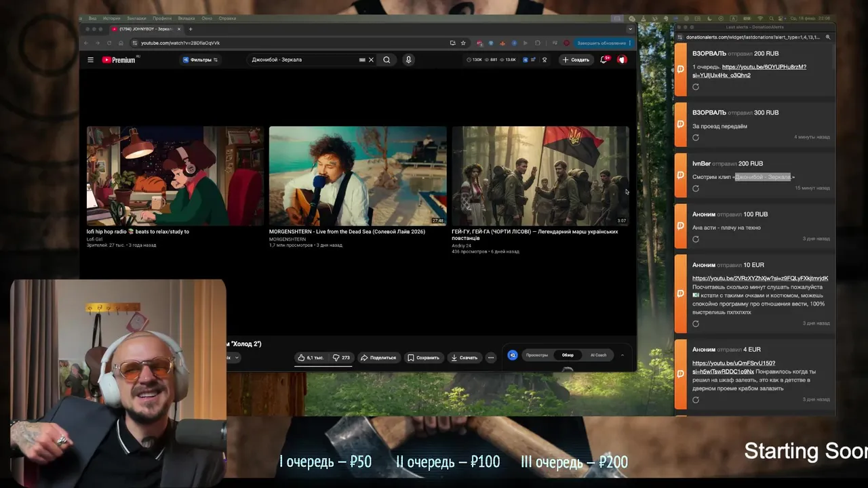Click the highlighted Джонибой - Зеркала text
Image resolution: width=868 pixels, height=488 pixels.
[x=763, y=177]
